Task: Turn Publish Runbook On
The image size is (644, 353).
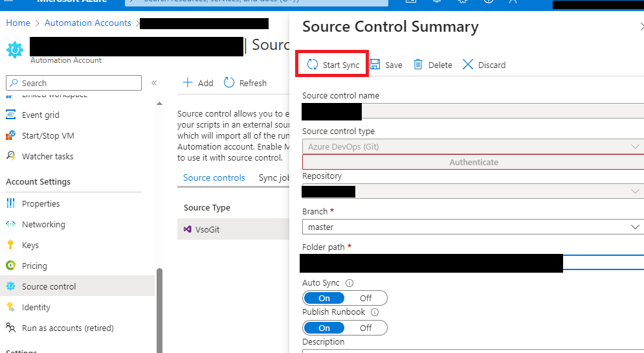Action: [x=324, y=328]
